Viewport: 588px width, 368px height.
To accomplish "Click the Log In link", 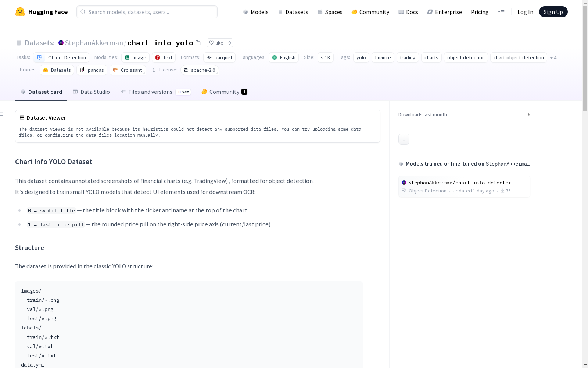I will click(525, 12).
